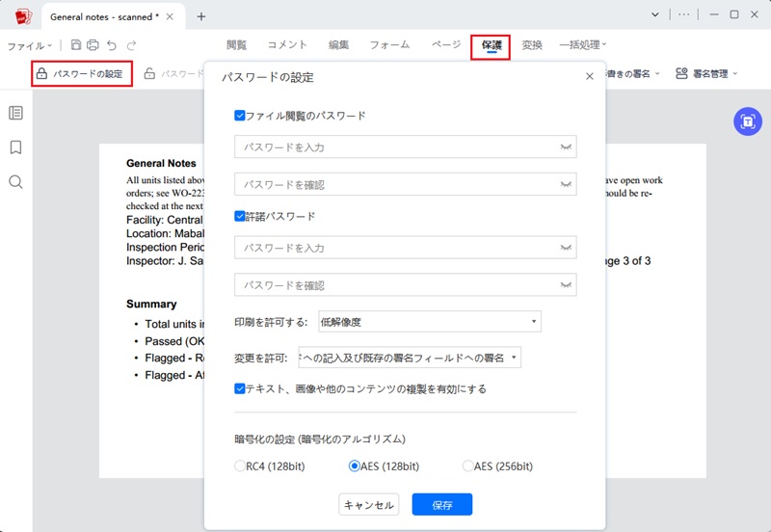This screenshot has width=771, height=532.
Task: Click the redo arrow icon
Action: 131,45
